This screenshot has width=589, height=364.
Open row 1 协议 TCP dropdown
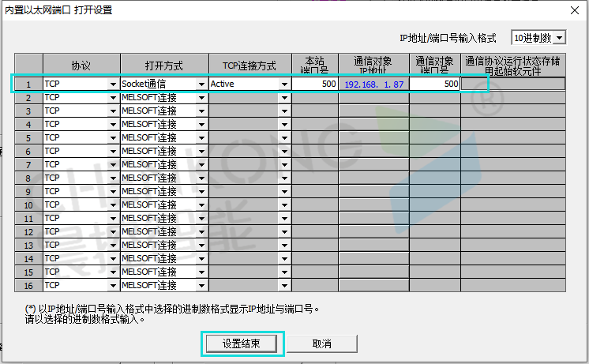click(113, 84)
